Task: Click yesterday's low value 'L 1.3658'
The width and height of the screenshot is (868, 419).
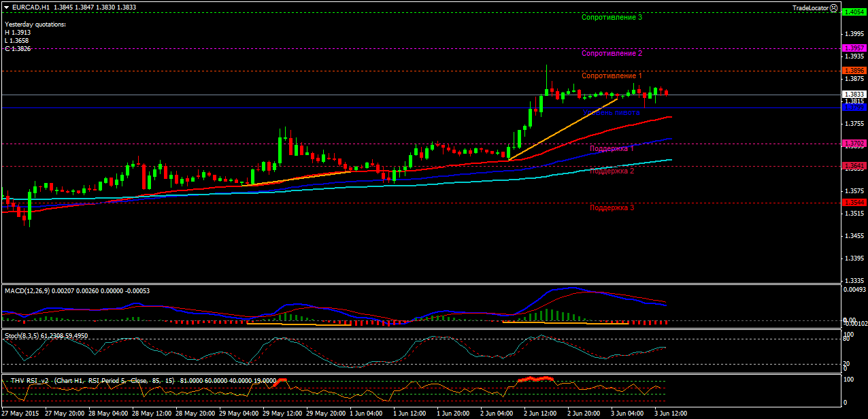Action: tap(17, 40)
